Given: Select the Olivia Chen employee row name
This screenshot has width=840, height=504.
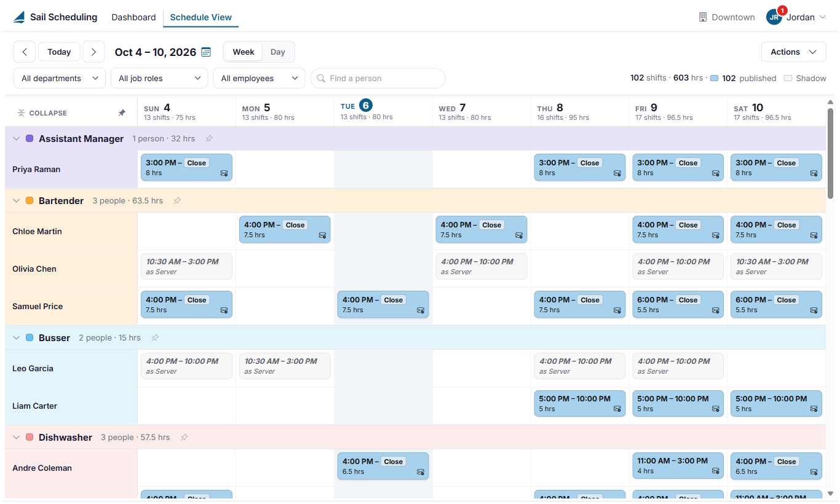Looking at the screenshot, I should (x=34, y=269).
